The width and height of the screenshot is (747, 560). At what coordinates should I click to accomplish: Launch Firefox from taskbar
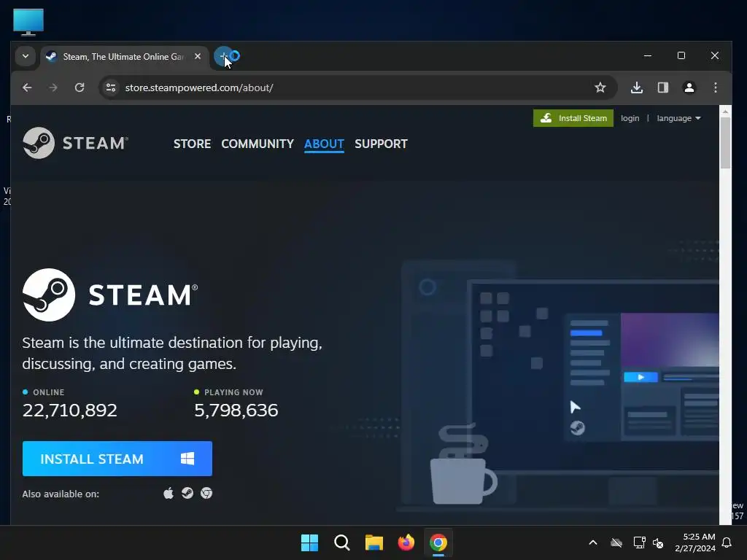(406, 542)
